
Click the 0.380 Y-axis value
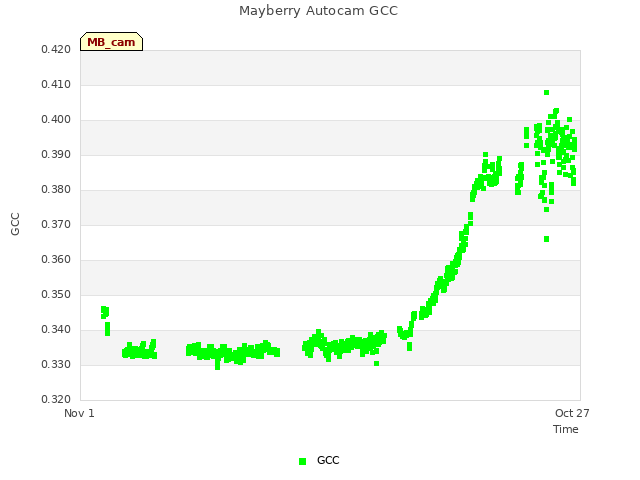56,189
